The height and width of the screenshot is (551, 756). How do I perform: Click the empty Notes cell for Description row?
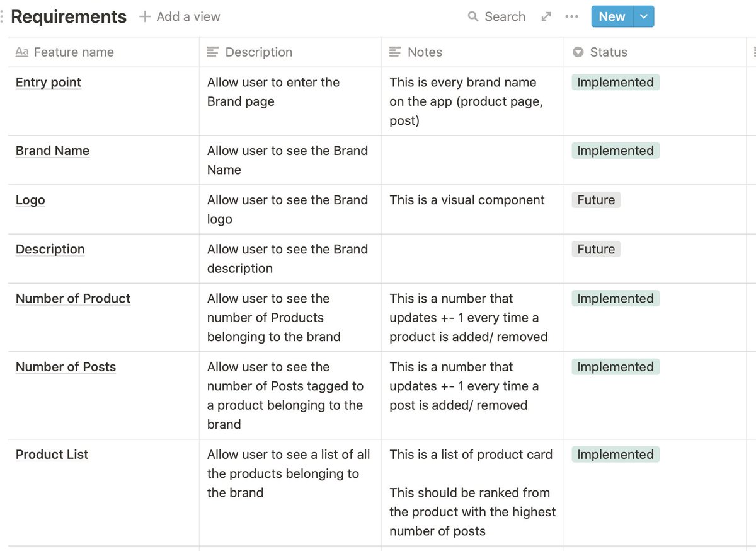472,258
